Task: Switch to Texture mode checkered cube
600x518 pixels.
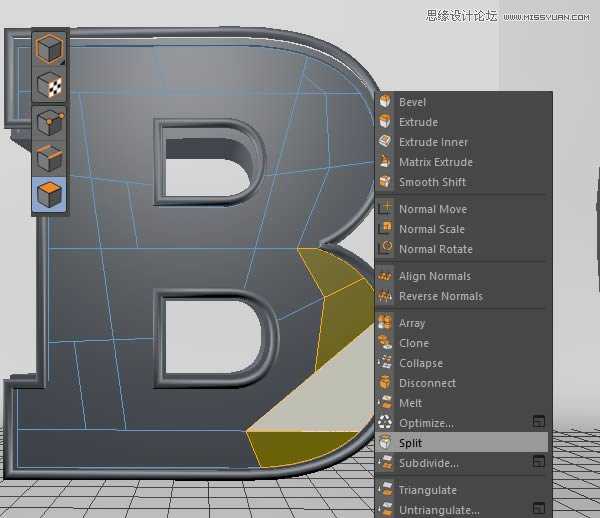Action: [50, 85]
